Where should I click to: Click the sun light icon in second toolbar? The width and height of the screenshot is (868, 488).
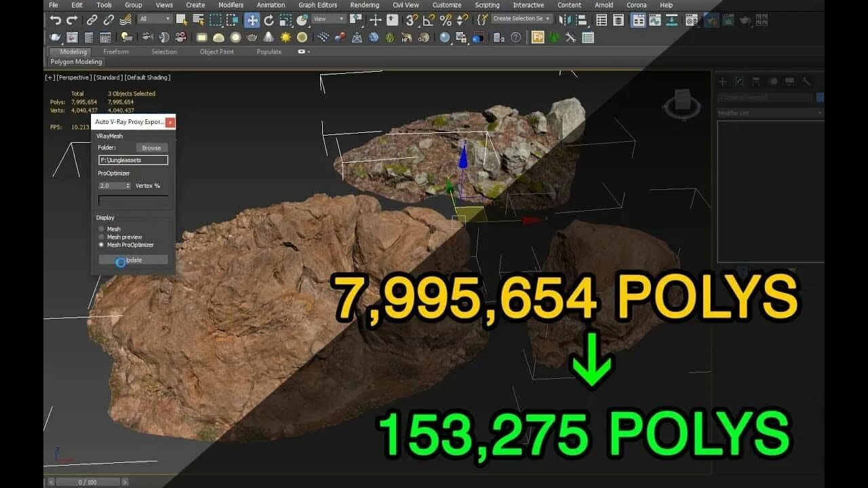285,37
